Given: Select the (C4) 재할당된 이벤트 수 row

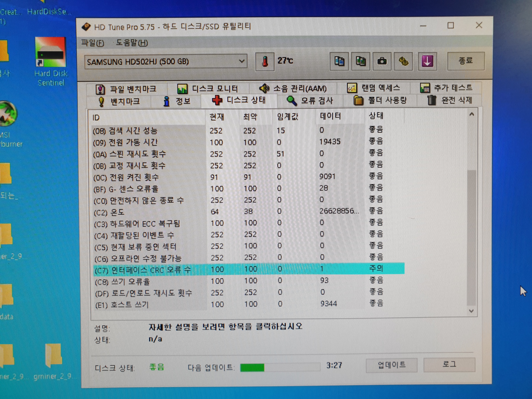Looking at the screenshot, I should (248, 235).
